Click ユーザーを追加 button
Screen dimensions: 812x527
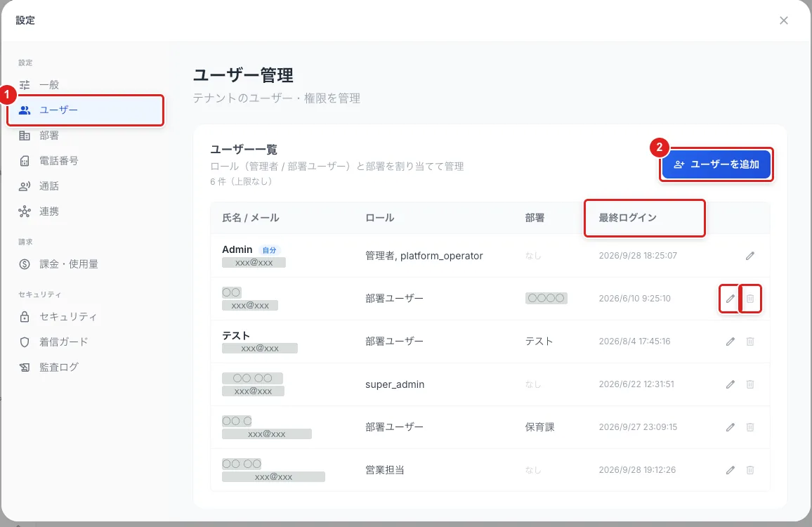pyautogui.click(x=716, y=164)
